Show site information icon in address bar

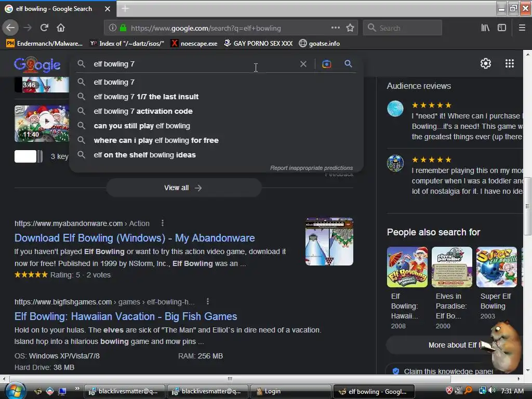(x=113, y=28)
